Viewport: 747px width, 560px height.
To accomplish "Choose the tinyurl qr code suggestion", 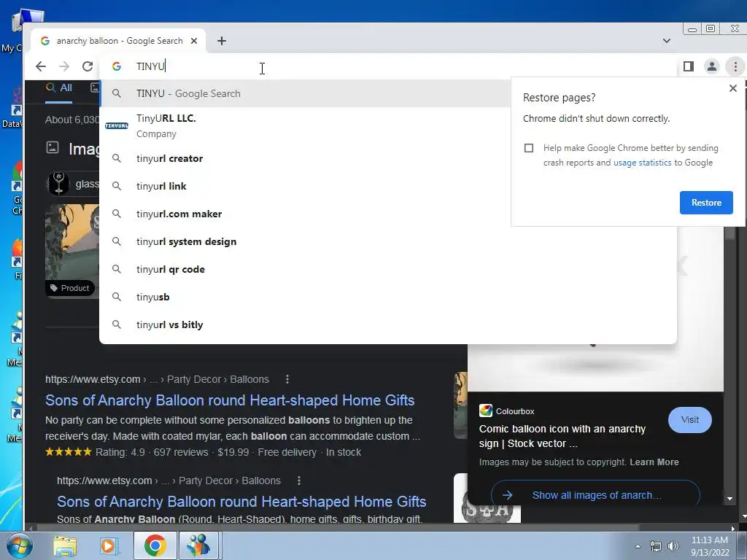I will coord(388,269).
